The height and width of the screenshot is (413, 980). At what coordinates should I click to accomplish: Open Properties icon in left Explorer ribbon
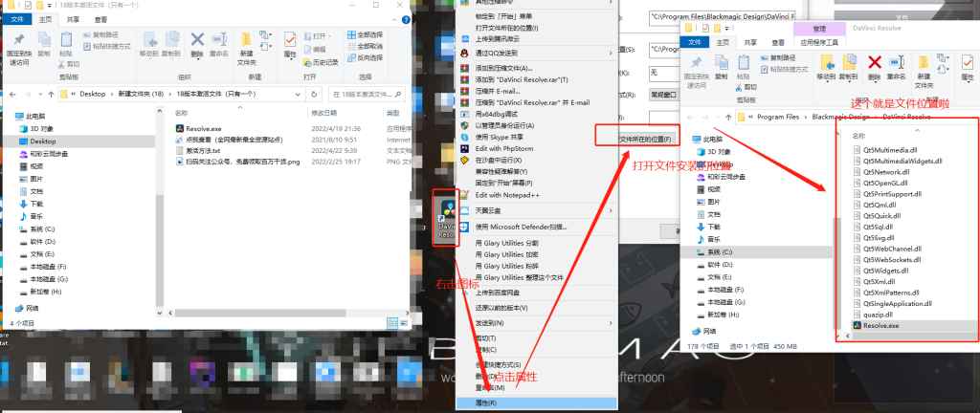288,44
